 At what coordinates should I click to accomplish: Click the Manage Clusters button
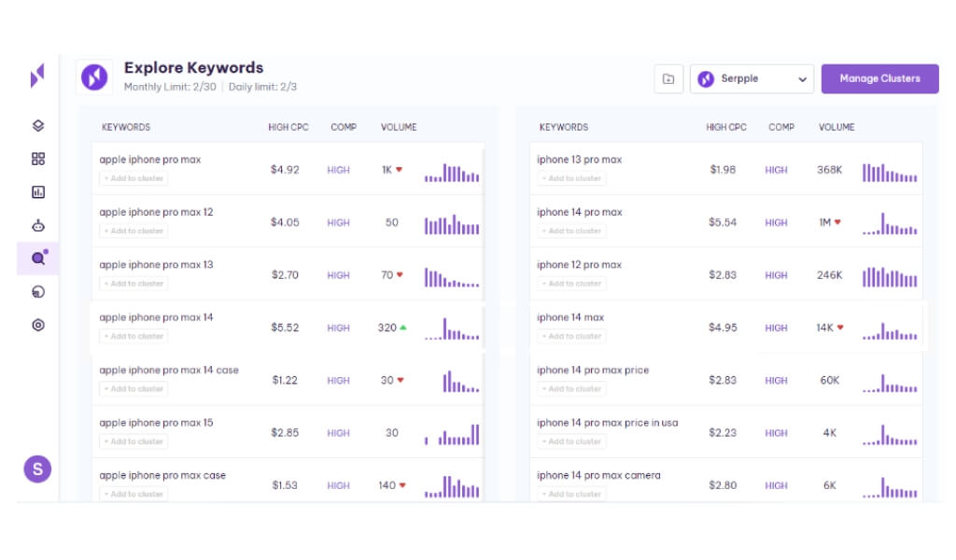pyautogui.click(x=879, y=78)
